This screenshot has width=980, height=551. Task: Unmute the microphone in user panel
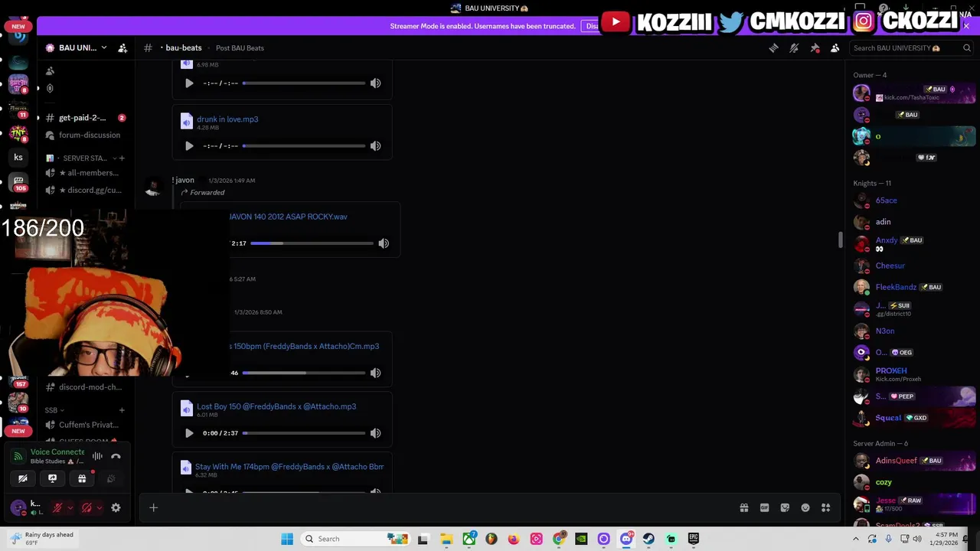coord(57,507)
